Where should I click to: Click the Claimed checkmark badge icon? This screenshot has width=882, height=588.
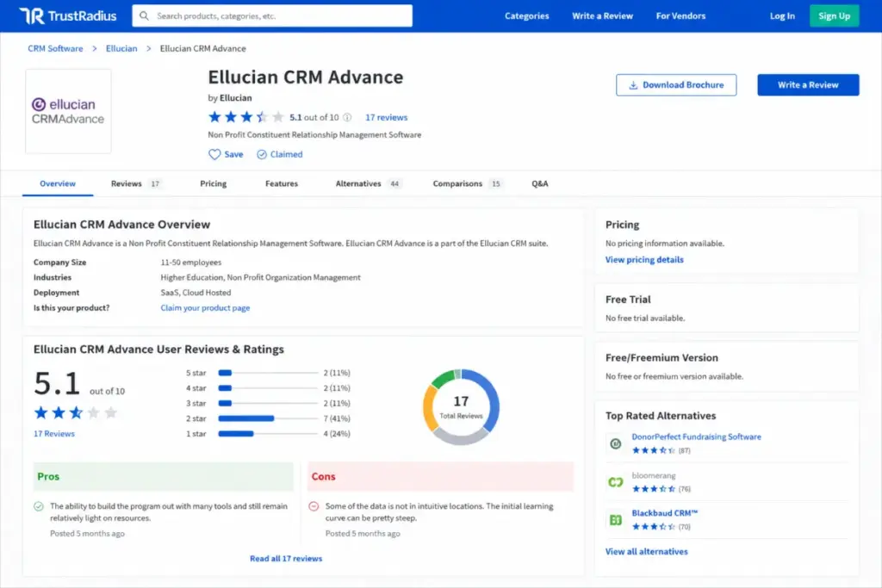point(262,155)
